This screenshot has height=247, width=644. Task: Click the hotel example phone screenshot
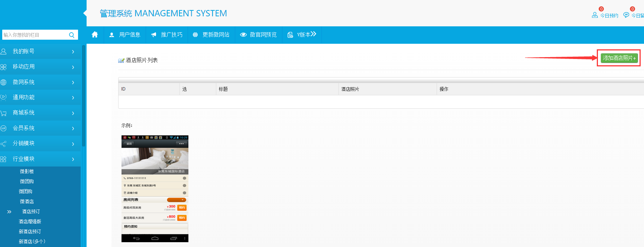[155, 188]
